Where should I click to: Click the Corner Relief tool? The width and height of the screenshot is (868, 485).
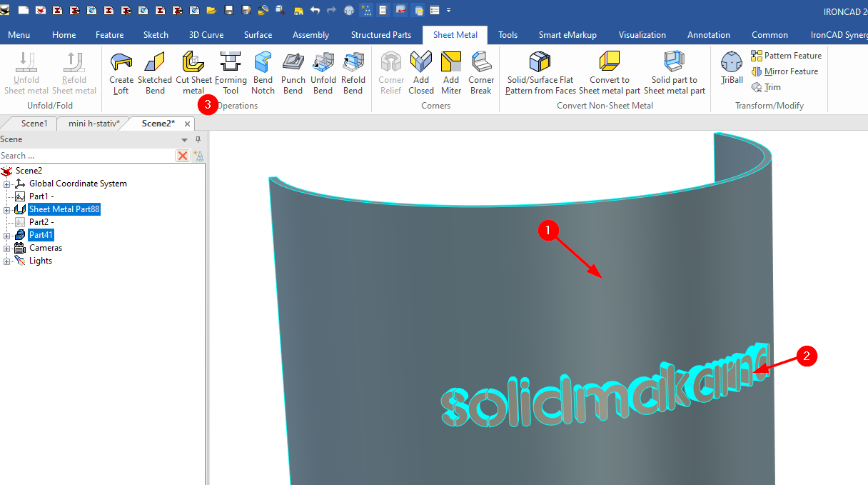pos(391,74)
